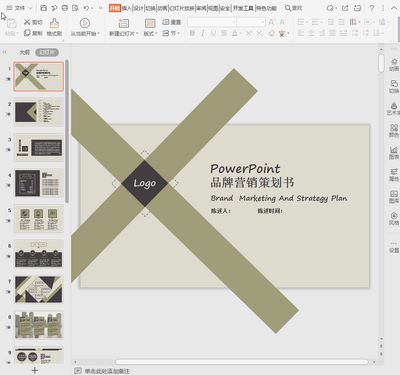Click the New Slide (新建幻灯片) icon

click(x=124, y=23)
